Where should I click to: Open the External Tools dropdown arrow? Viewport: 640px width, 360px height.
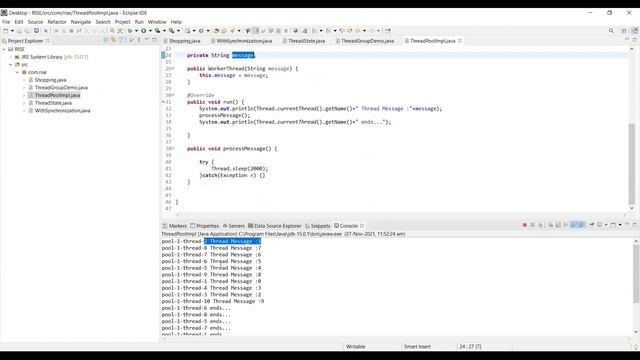(178, 31)
